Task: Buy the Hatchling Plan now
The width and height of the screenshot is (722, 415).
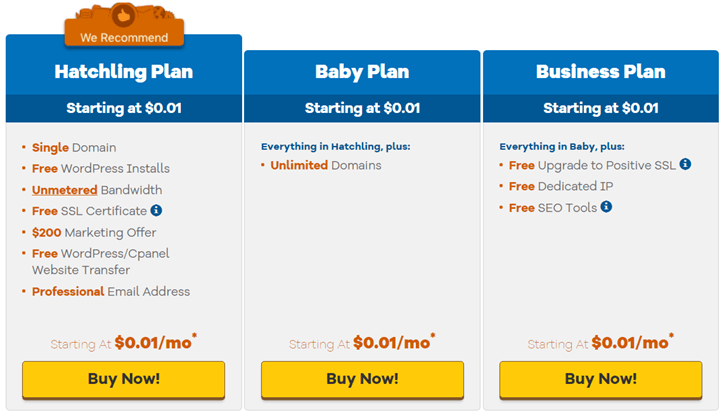Action: pos(123,379)
